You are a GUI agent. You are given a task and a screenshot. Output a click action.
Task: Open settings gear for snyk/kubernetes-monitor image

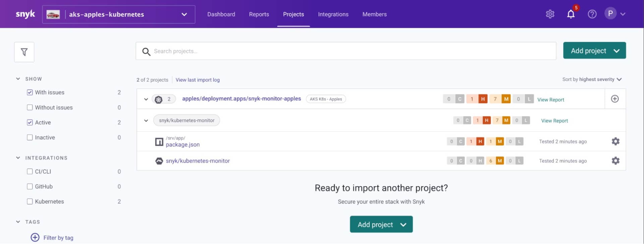click(615, 161)
